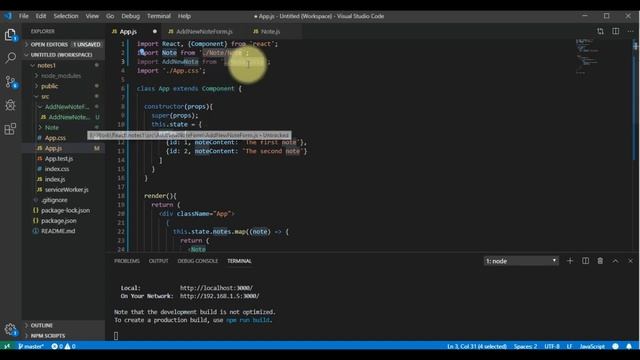Viewport: 640px width, 360px height.
Task: Open package-lock.json in the explorer
Action: click(x=64, y=210)
